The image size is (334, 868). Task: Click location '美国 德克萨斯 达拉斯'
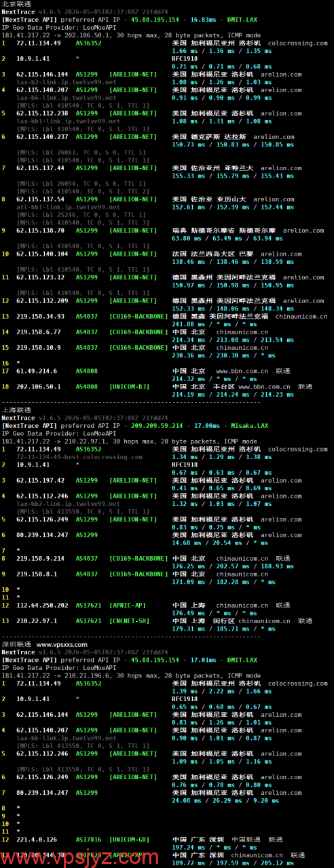(x=209, y=136)
